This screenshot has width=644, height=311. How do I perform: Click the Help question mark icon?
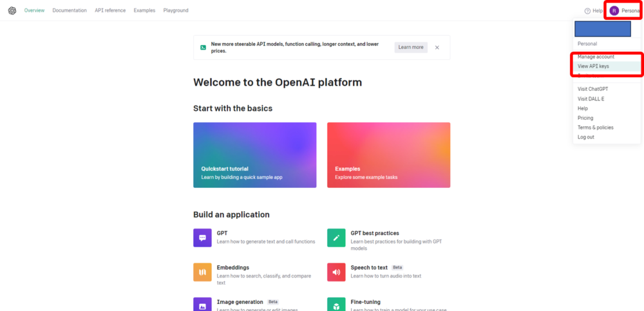coord(587,11)
